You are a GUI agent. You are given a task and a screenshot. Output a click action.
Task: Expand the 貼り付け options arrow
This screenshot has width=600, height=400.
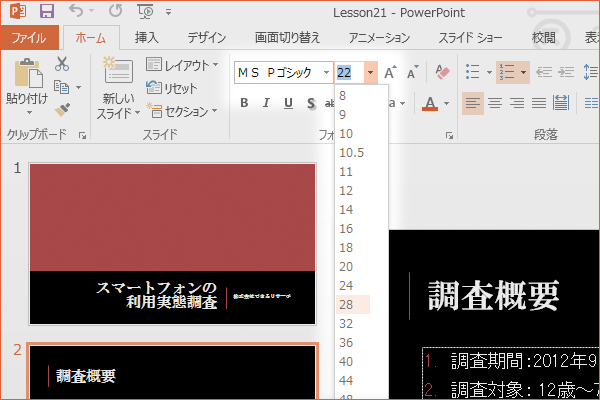pyautogui.click(x=29, y=113)
